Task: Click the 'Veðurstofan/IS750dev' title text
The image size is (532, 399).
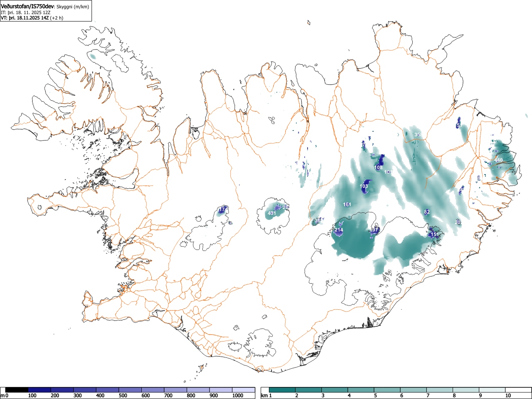Action: [27, 7]
